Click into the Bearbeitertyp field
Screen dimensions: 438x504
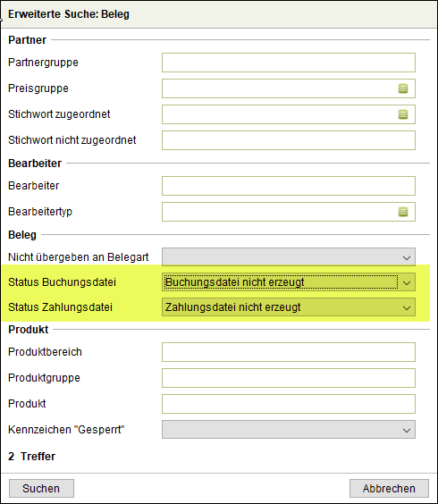pyautogui.click(x=279, y=212)
